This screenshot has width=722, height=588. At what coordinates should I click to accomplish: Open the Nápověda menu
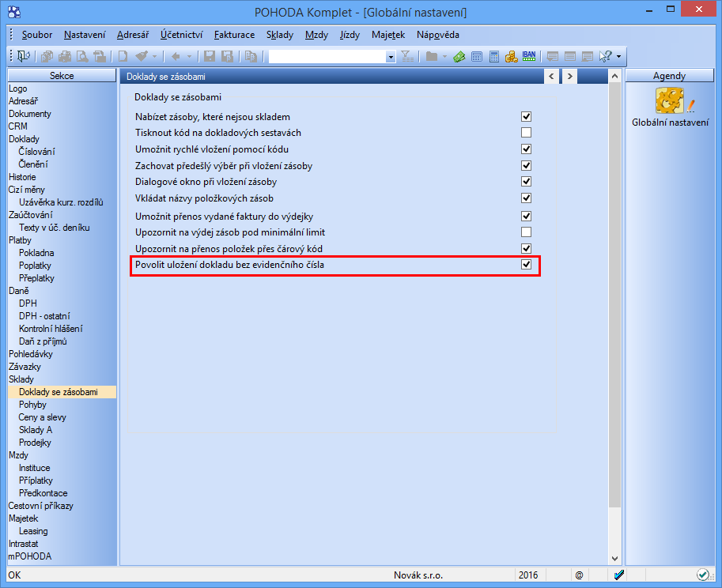(438, 35)
